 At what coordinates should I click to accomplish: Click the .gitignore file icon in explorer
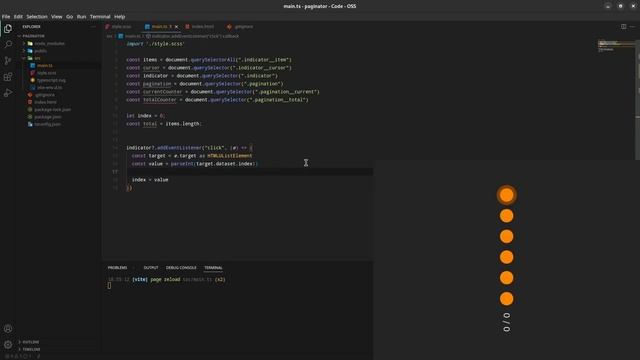pyautogui.click(x=30, y=95)
